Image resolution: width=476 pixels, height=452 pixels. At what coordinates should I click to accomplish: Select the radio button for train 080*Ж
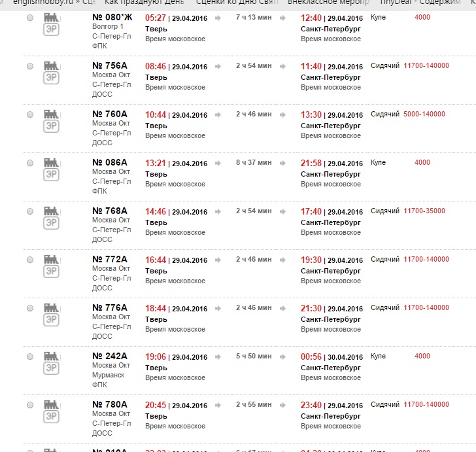30,18
